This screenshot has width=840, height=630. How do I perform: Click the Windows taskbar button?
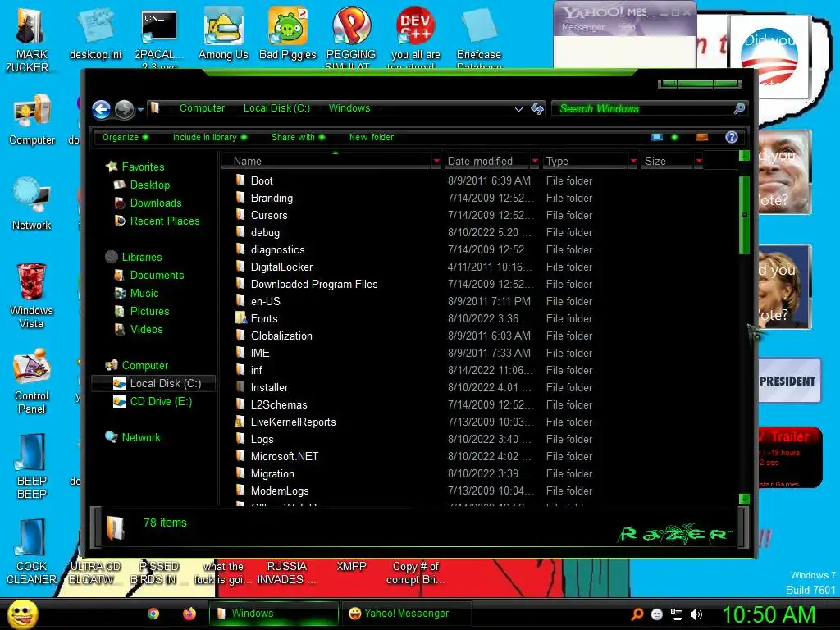click(x=274, y=614)
